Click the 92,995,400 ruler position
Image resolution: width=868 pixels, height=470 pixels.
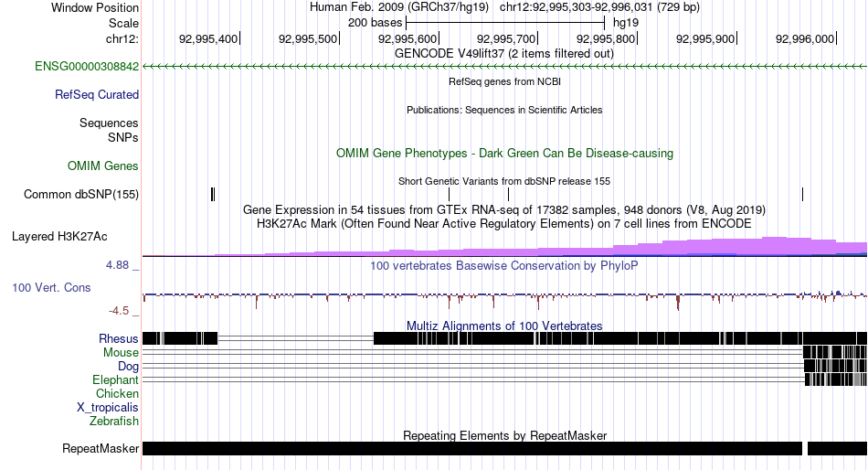tap(208, 38)
